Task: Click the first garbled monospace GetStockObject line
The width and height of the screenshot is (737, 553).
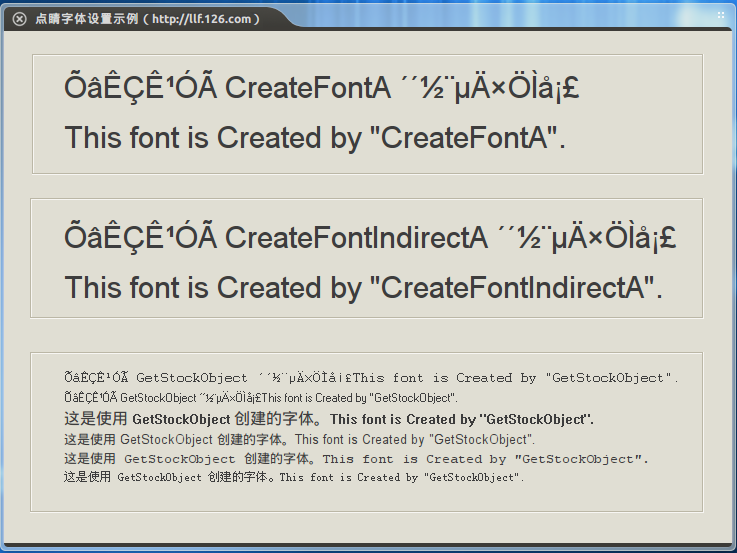Action: click(371, 377)
